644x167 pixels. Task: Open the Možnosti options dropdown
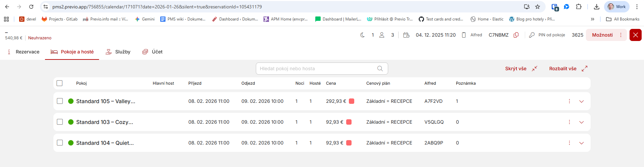click(606, 35)
